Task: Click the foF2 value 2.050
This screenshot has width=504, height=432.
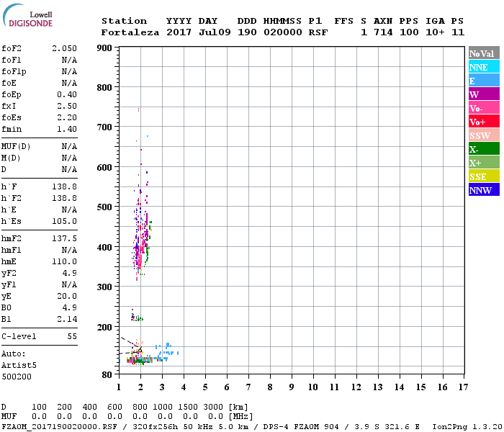Action: (x=64, y=48)
